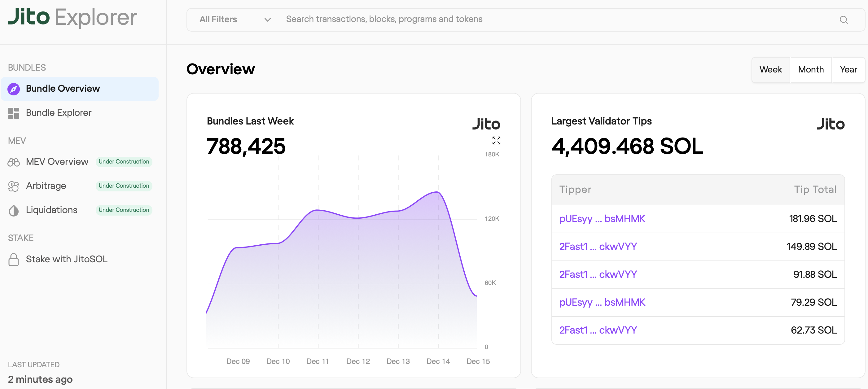This screenshot has height=389, width=868.
Task: Open tipper 2Fast1 ... ckwVYY with 62.73 SOL
Action: (598, 330)
